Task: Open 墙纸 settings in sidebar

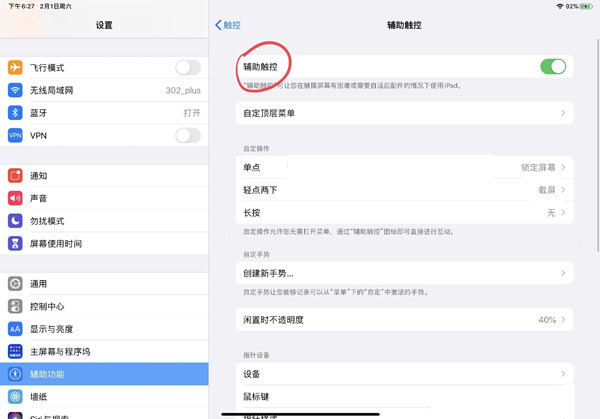Action: [104, 396]
